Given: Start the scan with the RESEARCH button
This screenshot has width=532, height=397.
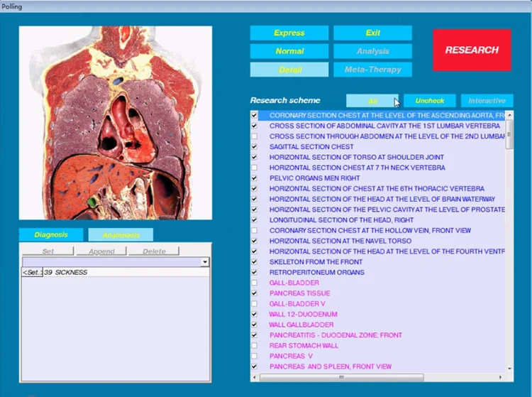Looking at the screenshot, I should tap(472, 50).
